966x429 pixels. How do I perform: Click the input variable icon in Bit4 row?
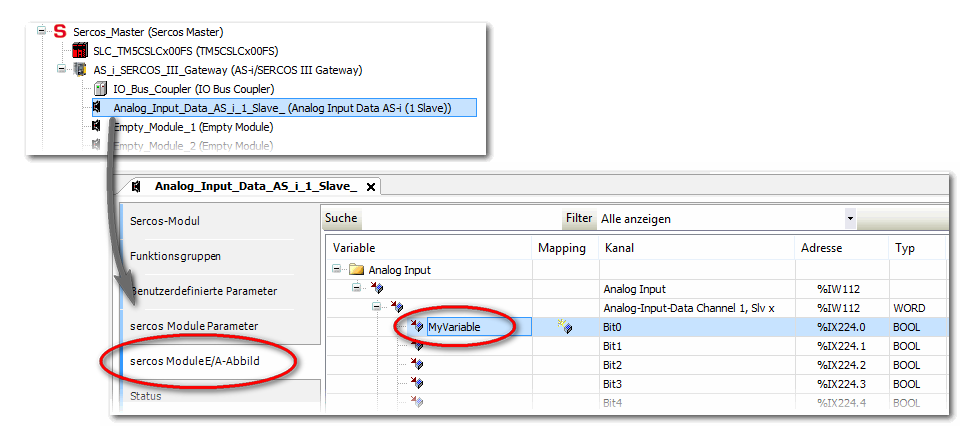[x=416, y=402]
